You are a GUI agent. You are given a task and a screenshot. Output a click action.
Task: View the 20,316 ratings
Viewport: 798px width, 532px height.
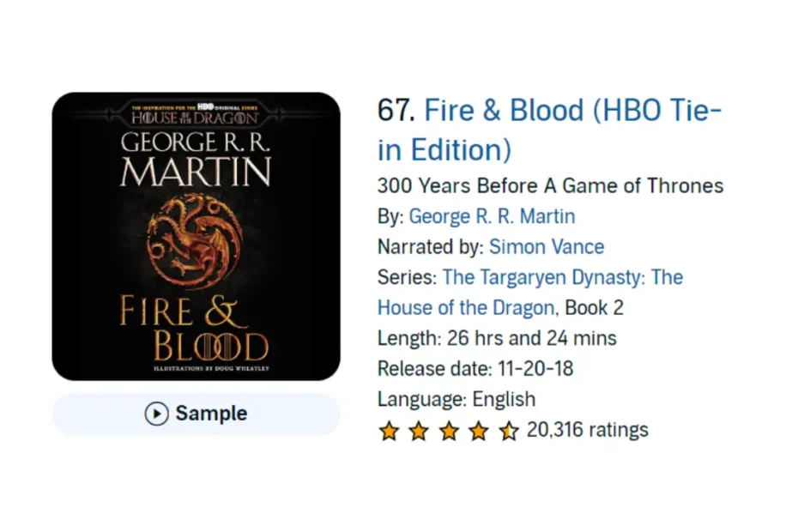tap(588, 430)
